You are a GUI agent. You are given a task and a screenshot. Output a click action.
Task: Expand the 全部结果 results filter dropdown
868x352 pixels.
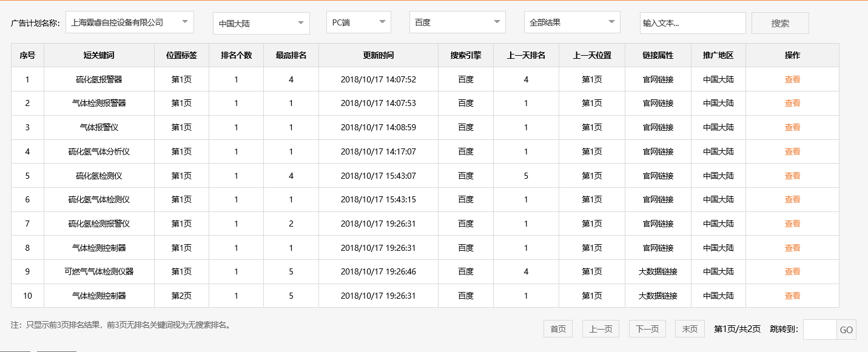pos(571,22)
